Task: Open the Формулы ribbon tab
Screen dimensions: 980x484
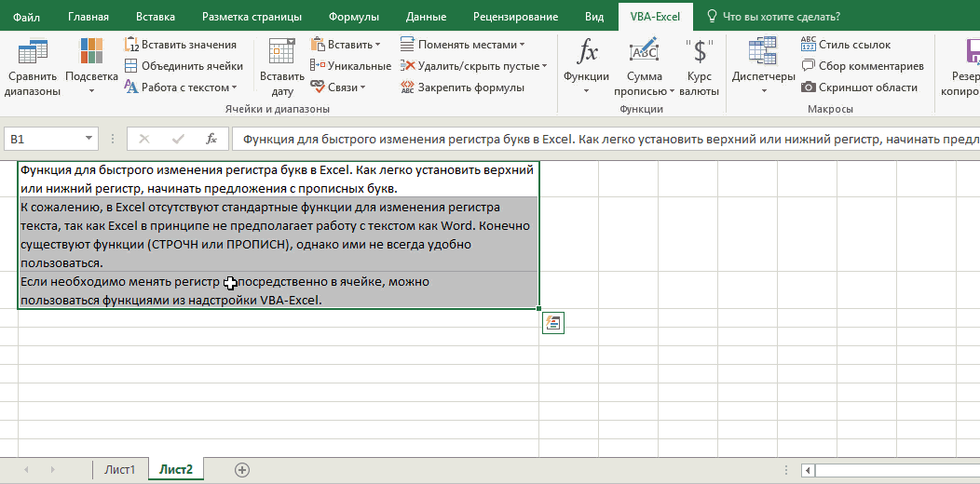Action: (354, 17)
